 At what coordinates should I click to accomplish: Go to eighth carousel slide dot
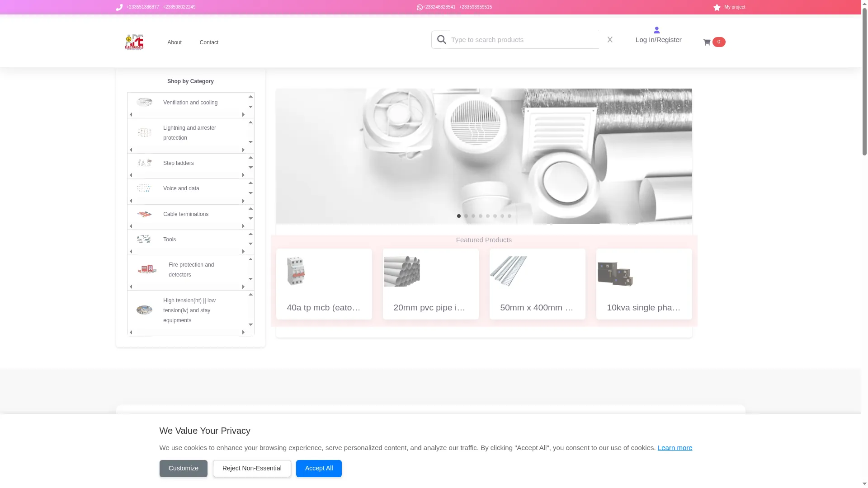pos(509,216)
